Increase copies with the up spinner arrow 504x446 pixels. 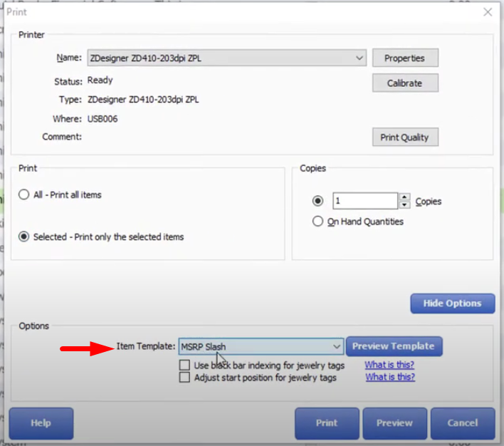404,197
